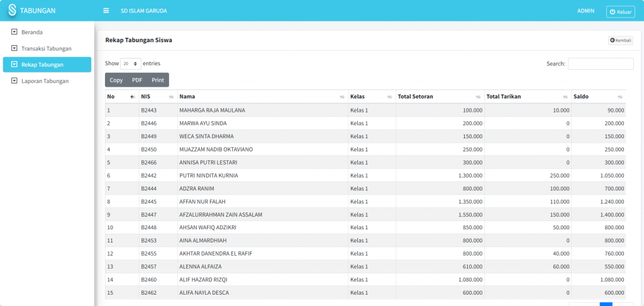The height and width of the screenshot is (306, 644).
Task: Click name AKHTAR DANENDRA EL RAFIF
Action: pyautogui.click(x=216, y=253)
